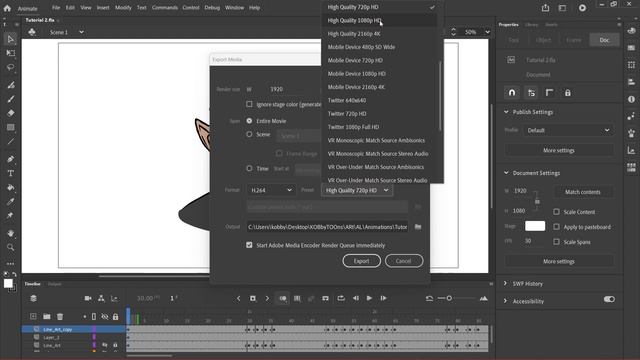Choose High Quality 1080p HD preset

[379, 20]
